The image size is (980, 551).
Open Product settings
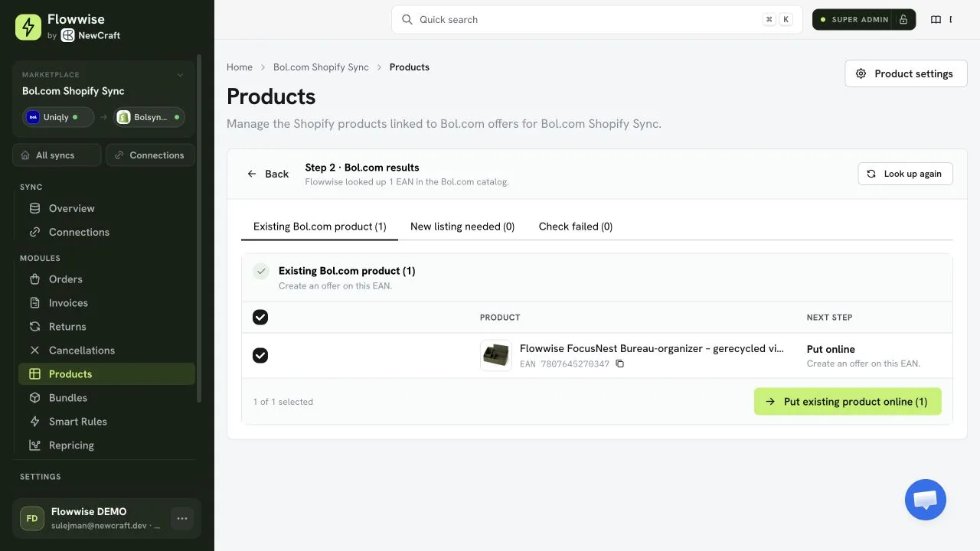(x=906, y=73)
